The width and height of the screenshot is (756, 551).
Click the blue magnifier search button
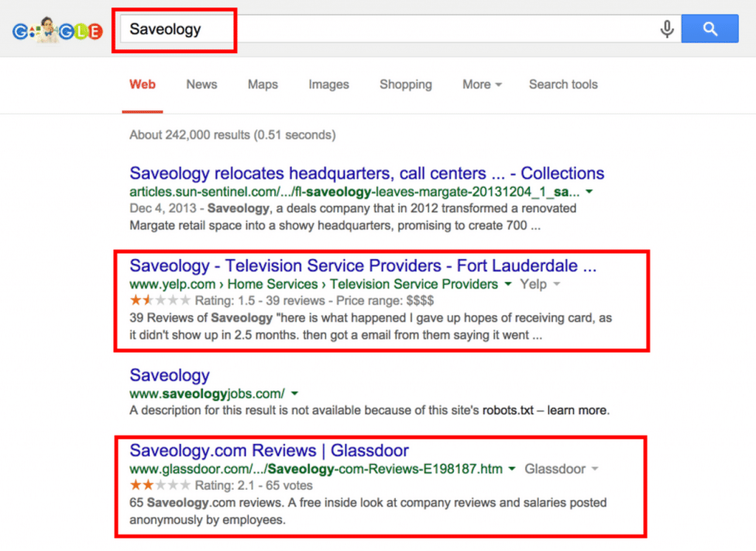(709, 29)
